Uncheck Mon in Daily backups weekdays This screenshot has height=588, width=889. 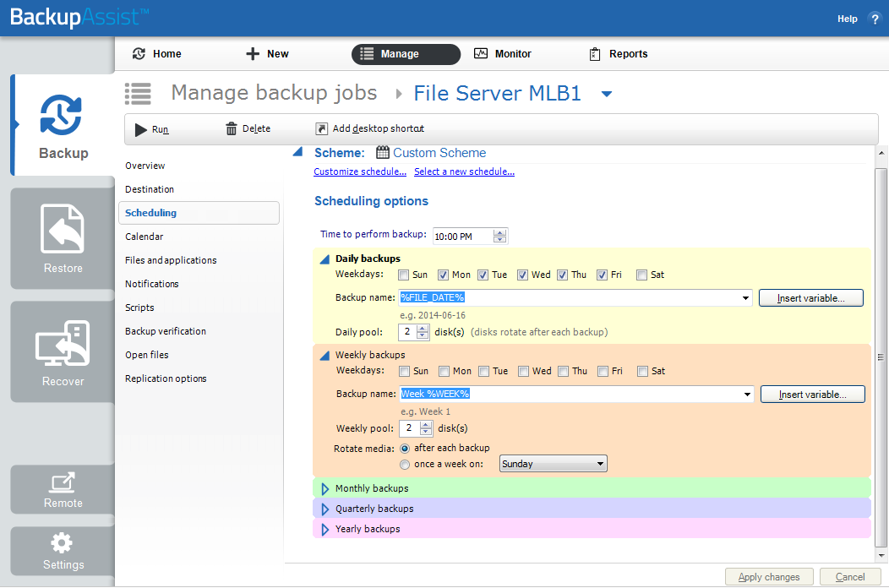point(444,275)
